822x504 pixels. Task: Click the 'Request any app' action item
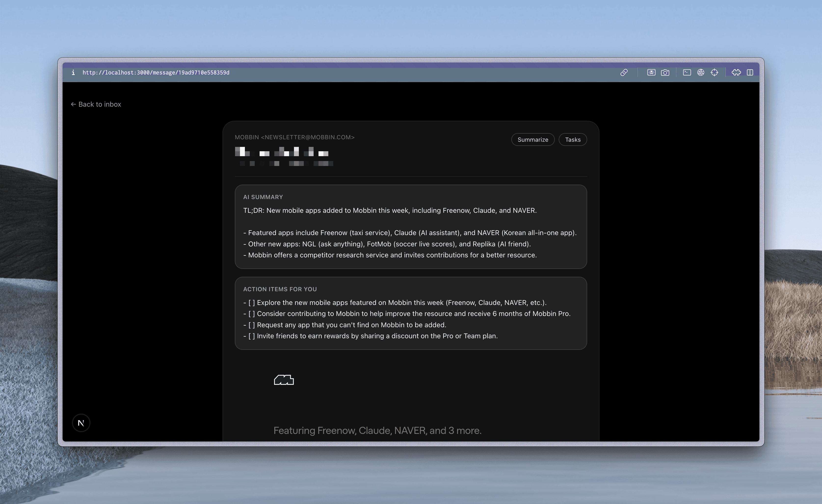(345, 325)
